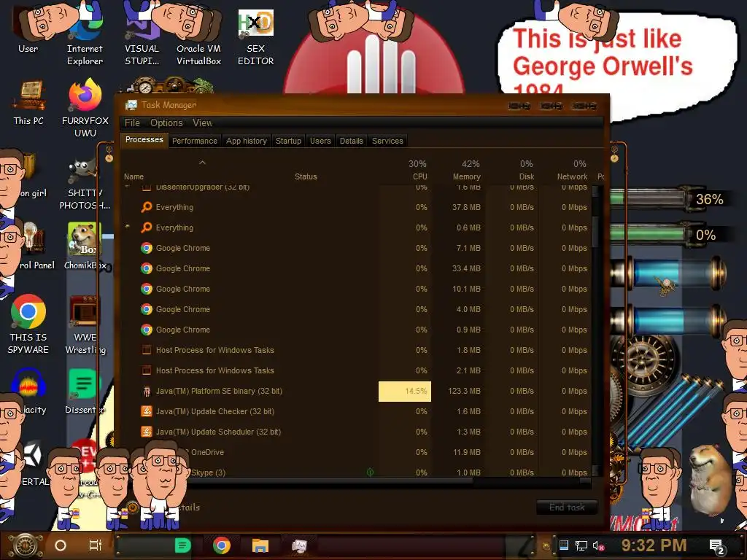Click the Java Update Scheduler row icon
The height and width of the screenshot is (560, 747).
coord(147,432)
